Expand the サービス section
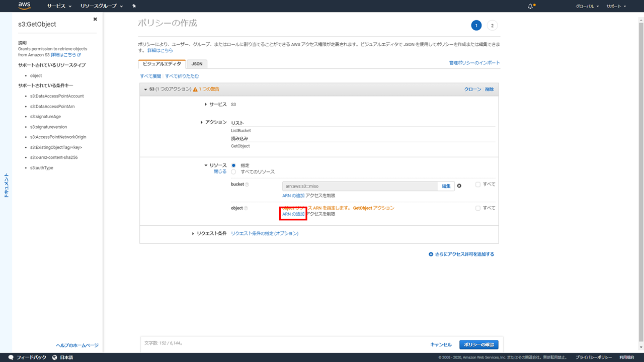Viewport: 644px width, 362px height. (x=206, y=104)
